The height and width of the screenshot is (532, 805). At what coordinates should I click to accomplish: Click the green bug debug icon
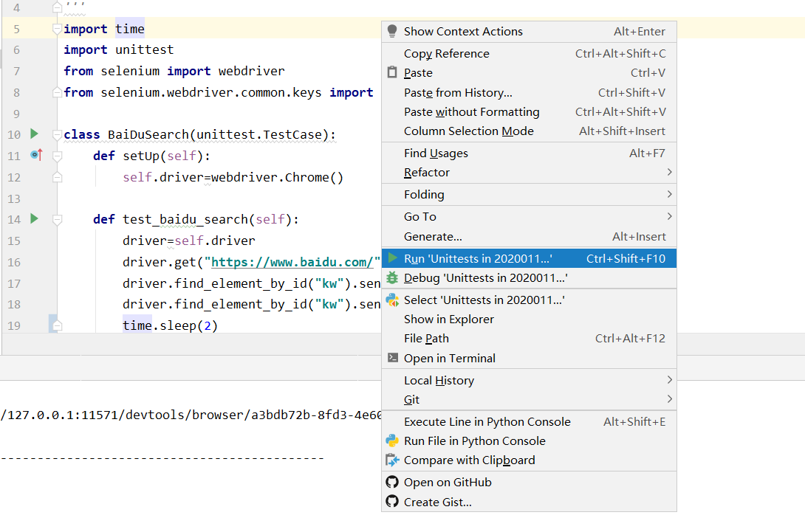[392, 277]
